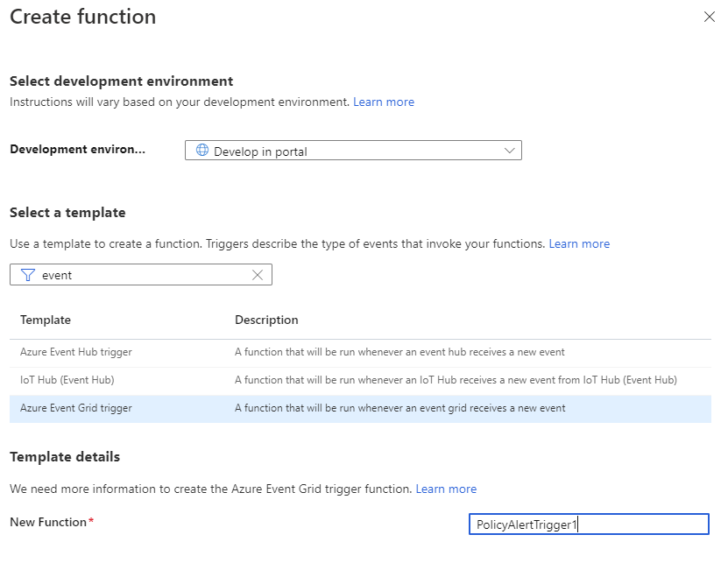728x563 pixels.
Task: Close the Create function panel
Action: point(709,18)
